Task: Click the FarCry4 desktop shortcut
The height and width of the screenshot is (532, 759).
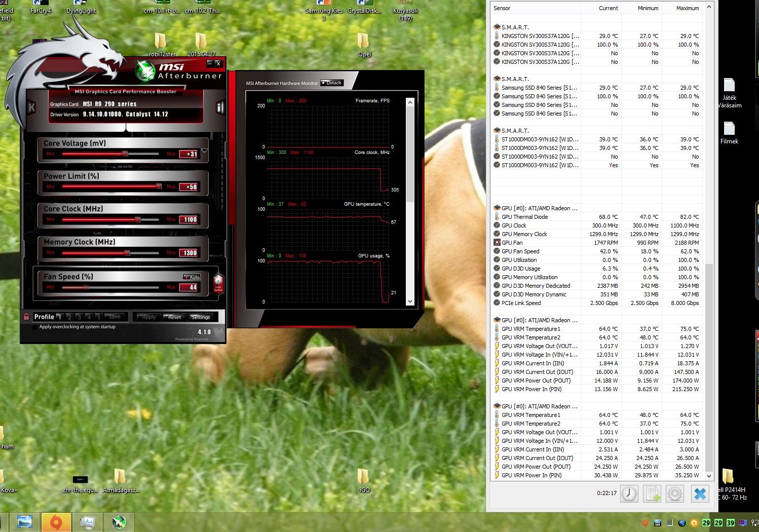Action: (x=41, y=8)
